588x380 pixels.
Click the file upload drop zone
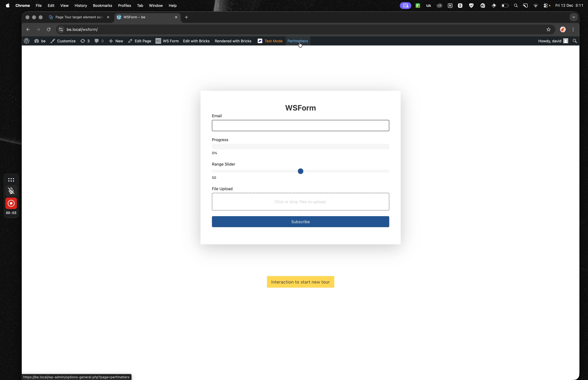click(x=300, y=202)
